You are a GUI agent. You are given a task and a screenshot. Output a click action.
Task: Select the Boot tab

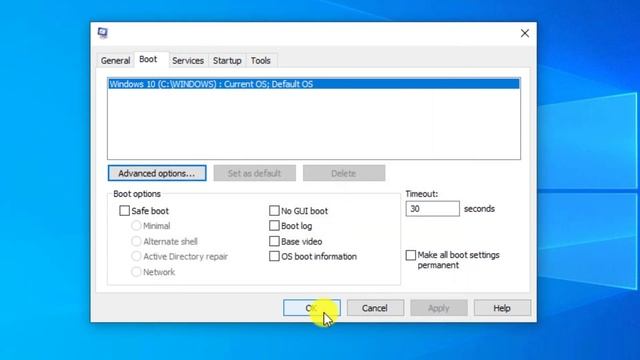(148, 60)
